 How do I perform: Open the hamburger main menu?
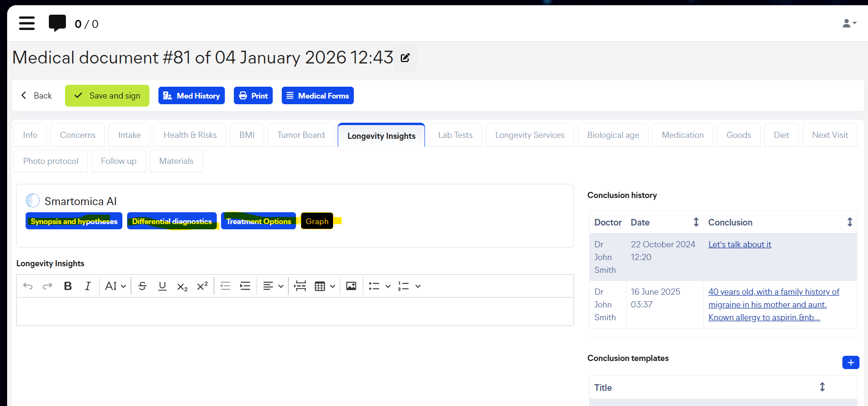[27, 23]
